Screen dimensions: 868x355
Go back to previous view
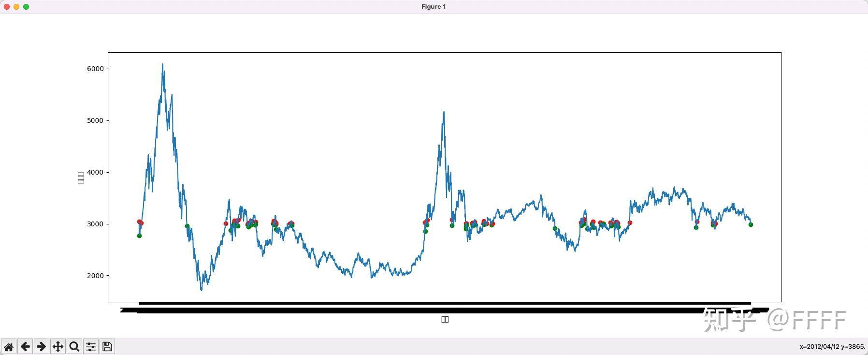pyautogui.click(x=25, y=346)
